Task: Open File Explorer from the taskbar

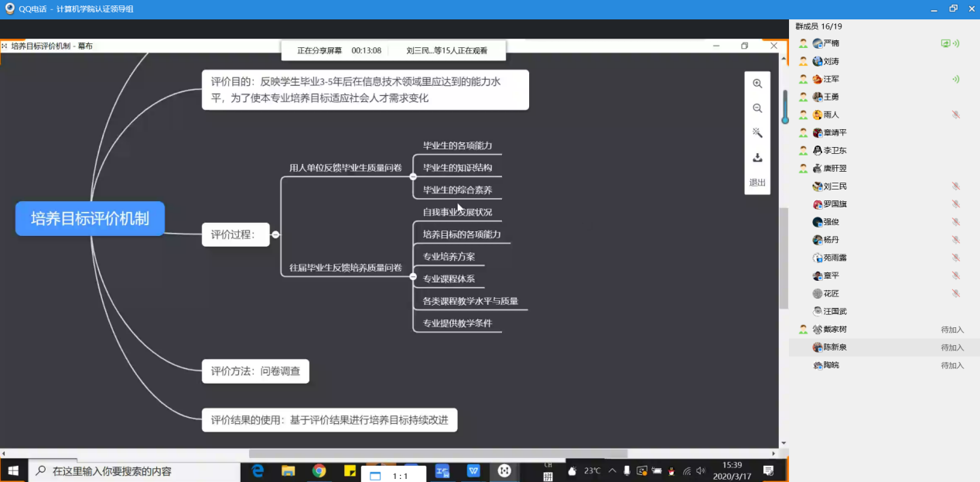Action: pos(288,470)
